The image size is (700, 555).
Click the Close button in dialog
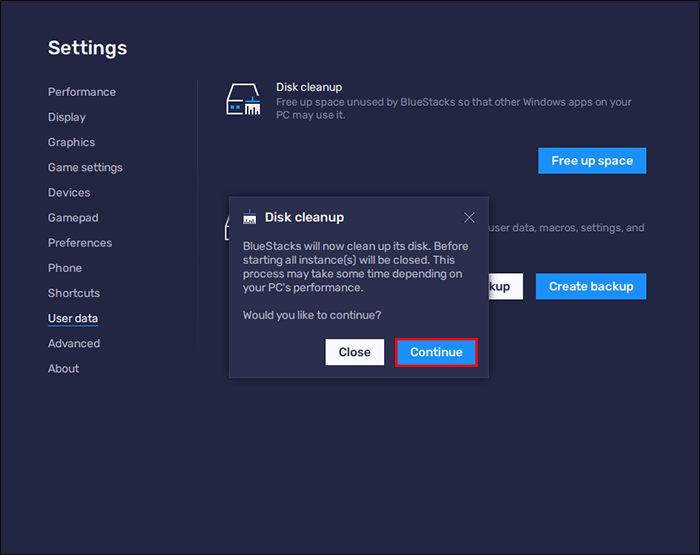[x=355, y=352]
